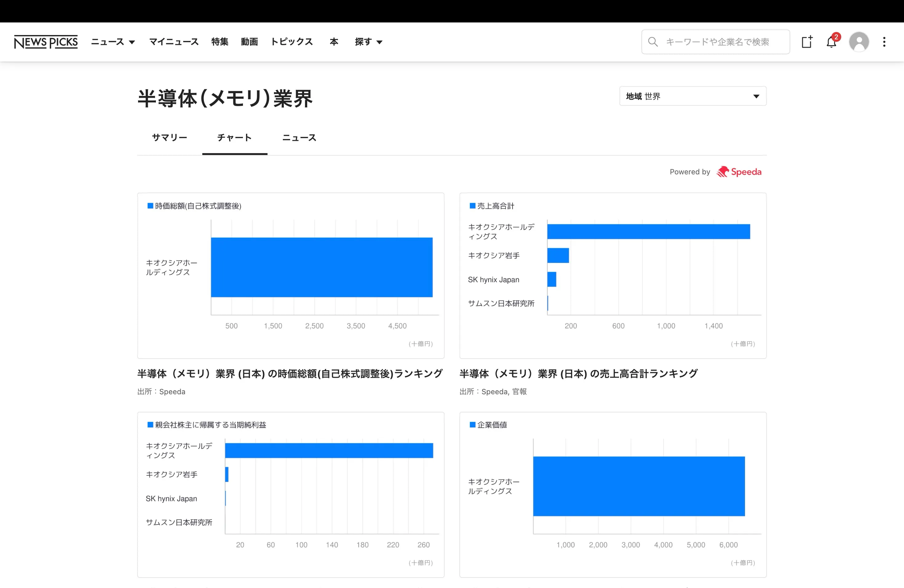Click the Powered by text

[x=690, y=172]
